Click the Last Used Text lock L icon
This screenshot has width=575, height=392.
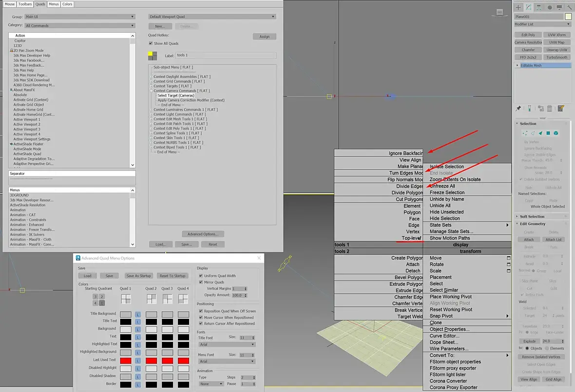(138, 361)
